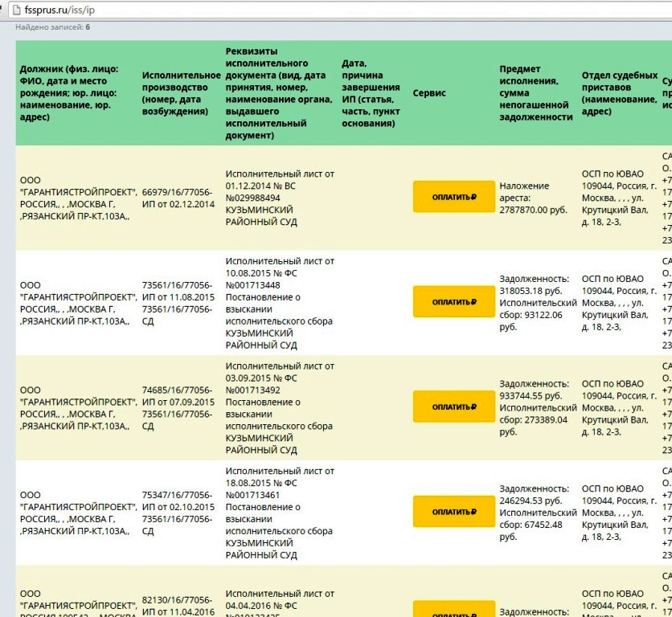The width and height of the screenshot is (672, 617).
Task: Click column header 'Исполнительное производство'
Action: click(x=182, y=93)
